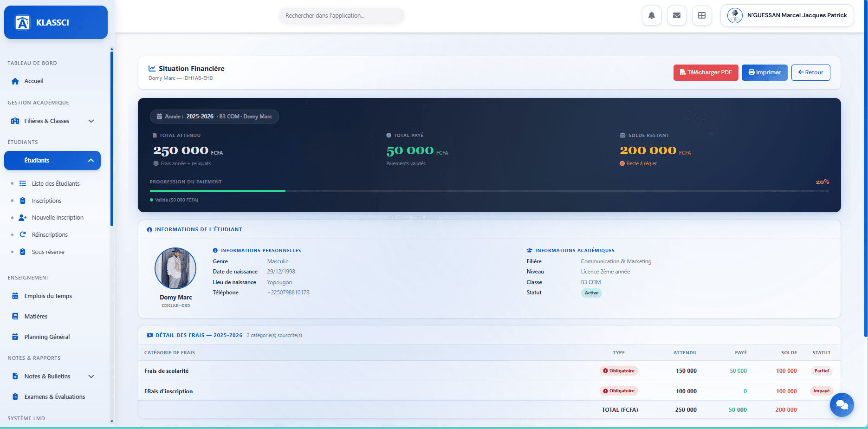Click the Filières & Classes icon
Screen dimensions: 868x429
click(15, 121)
